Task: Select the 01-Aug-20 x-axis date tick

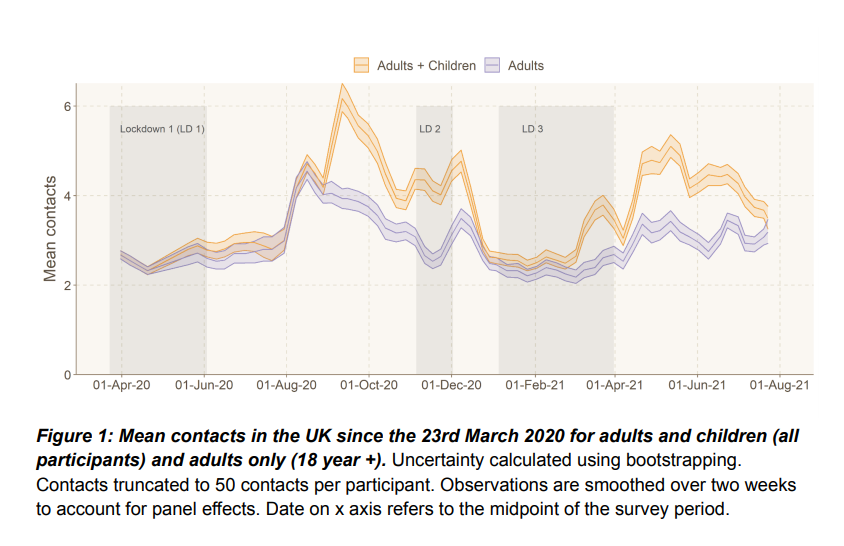Action: click(286, 384)
